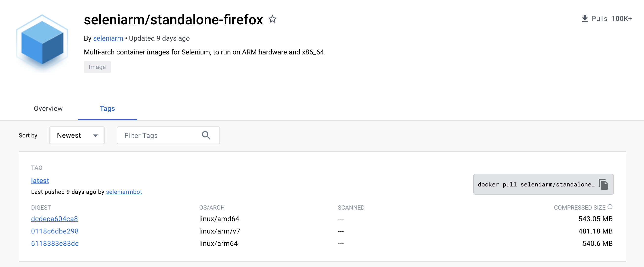Switch to the Overview tab
644x267 pixels.
coord(48,108)
